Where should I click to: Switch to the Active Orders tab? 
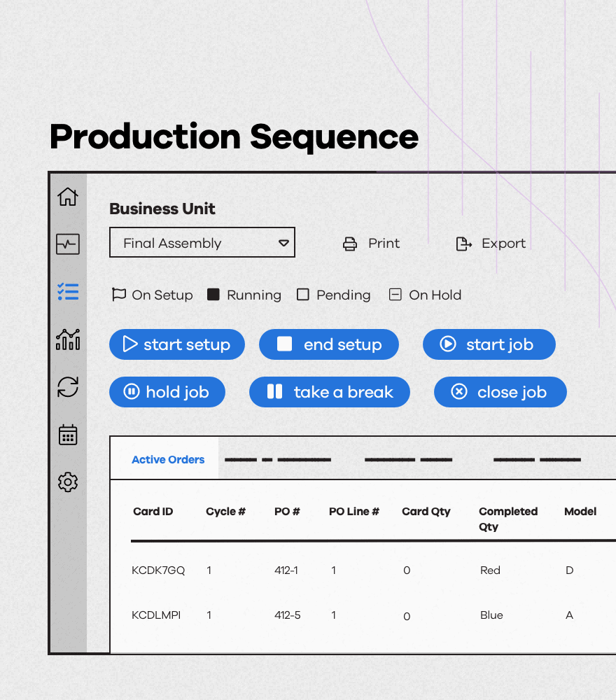[x=168, y=460]
